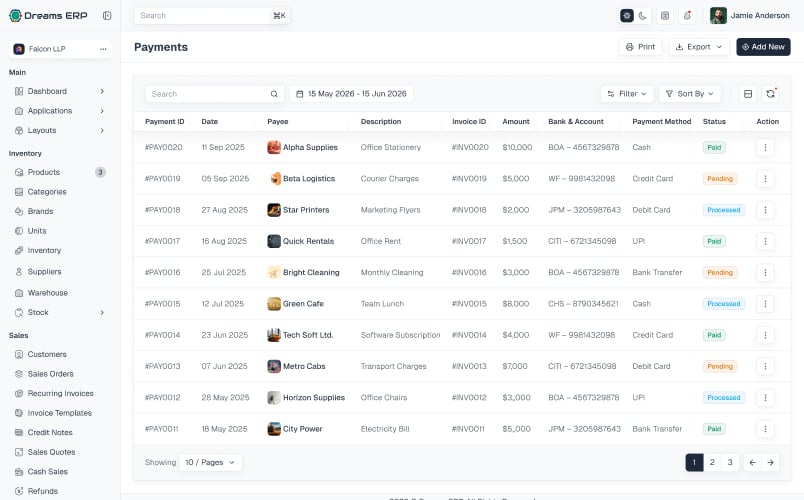
Task: Open action menu for City Power payment
Action: [765, 429]
